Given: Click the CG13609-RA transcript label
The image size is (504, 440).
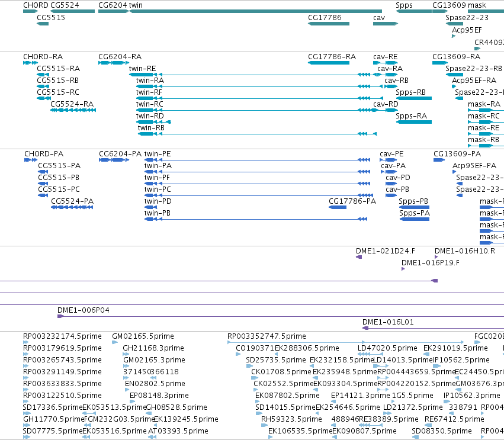Looking at the screenshot, I should pyautogui.click(x=457, y=57).
